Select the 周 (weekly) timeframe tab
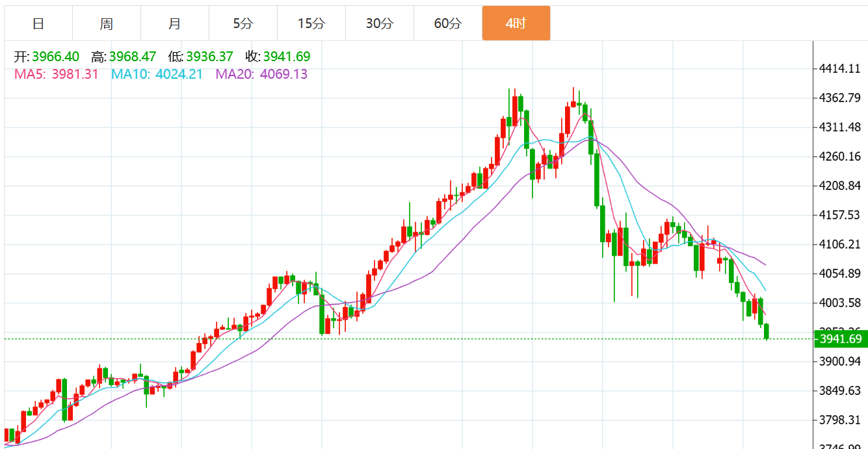 (x=107, y=24)
